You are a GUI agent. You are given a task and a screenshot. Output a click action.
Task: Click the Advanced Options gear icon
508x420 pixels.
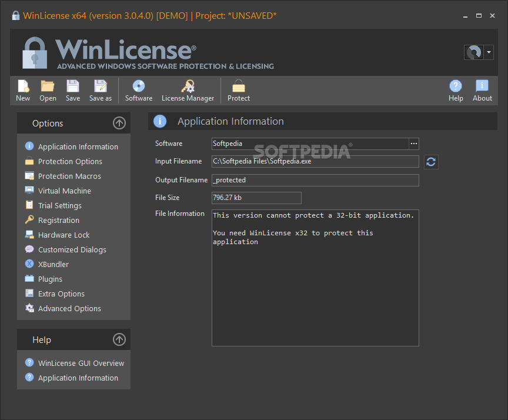click(x=29, y=308)
